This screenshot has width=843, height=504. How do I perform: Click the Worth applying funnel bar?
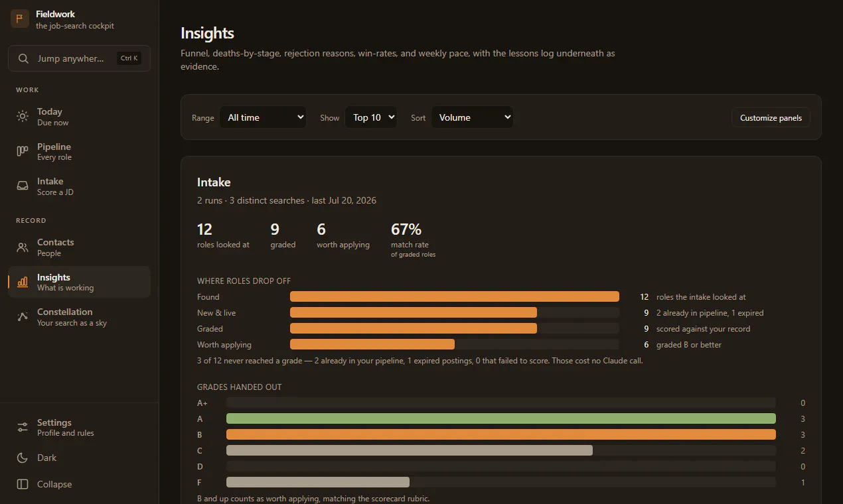coord(372,344)
